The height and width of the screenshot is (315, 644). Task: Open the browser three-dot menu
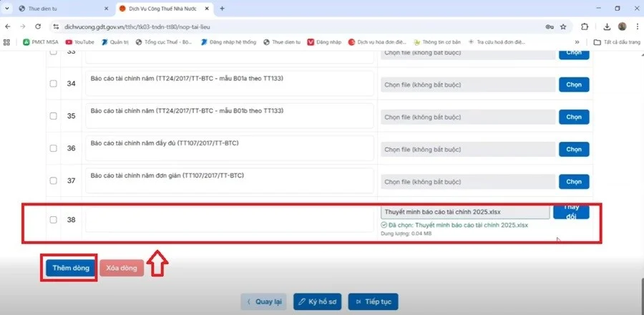[x=635, y=26]
